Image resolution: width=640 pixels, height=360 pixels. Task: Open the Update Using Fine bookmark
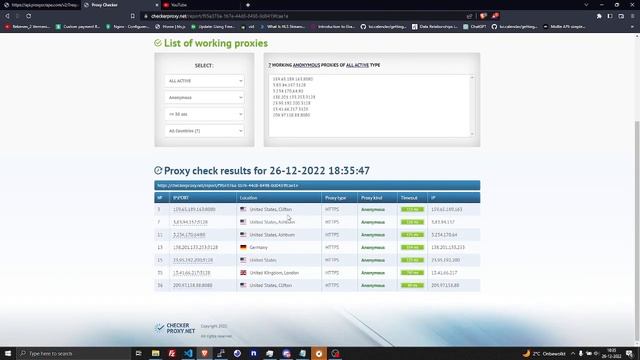213,27
